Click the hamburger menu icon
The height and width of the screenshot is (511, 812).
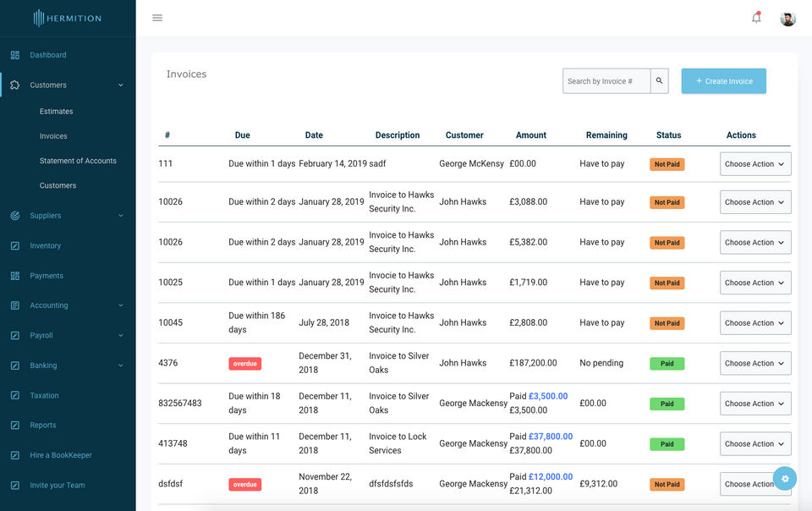coord(157,18)
